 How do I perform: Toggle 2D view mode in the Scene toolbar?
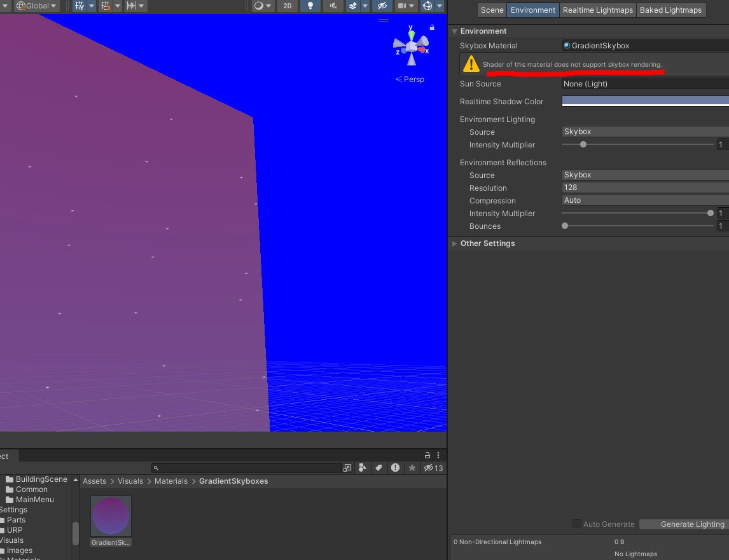tap(287, 6)
